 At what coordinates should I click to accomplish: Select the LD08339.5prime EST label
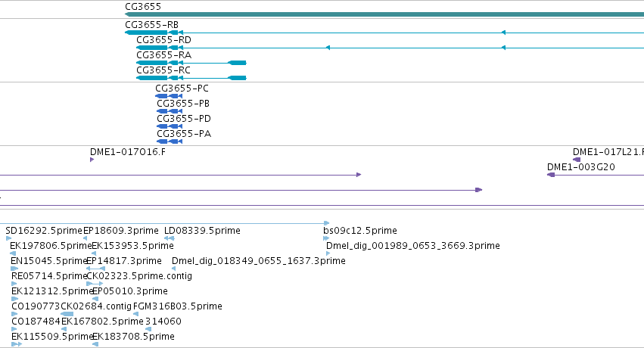(202, 231)
